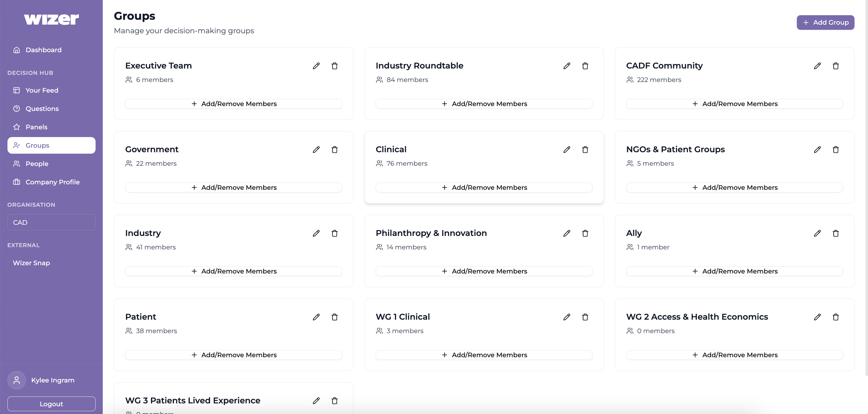Log out using the Logout button

tap(51, 404)
